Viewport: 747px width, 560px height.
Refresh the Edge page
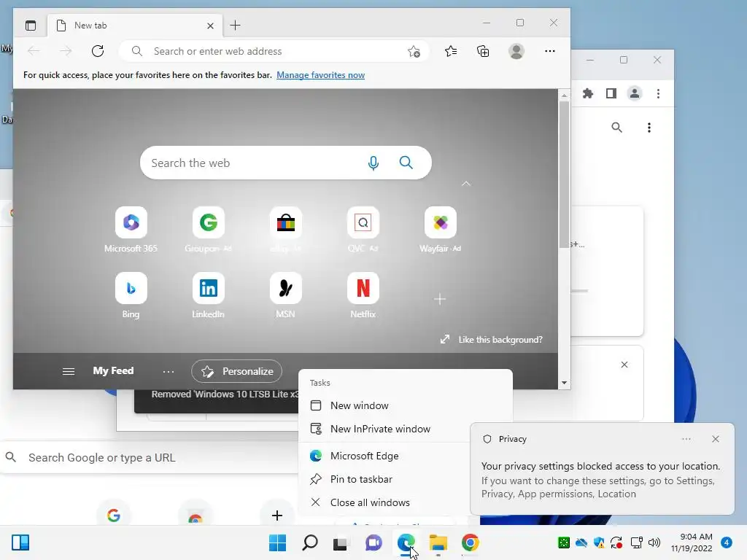click(98, 51)
